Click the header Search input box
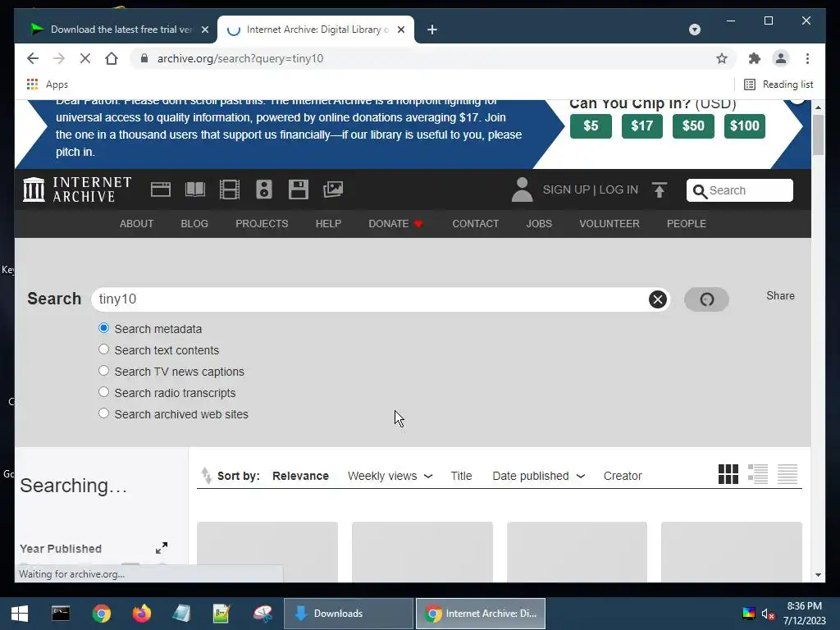Screen dimensions: 840x630 (740, 190)
